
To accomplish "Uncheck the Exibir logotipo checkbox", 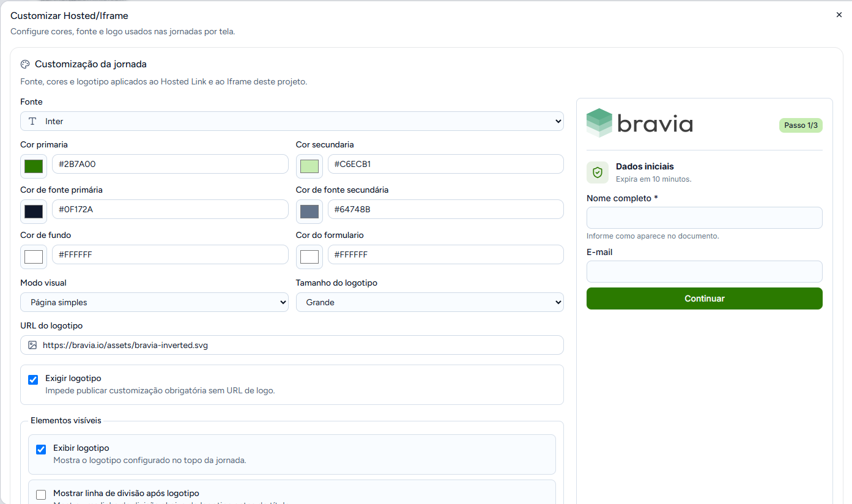I will (41, 450).
